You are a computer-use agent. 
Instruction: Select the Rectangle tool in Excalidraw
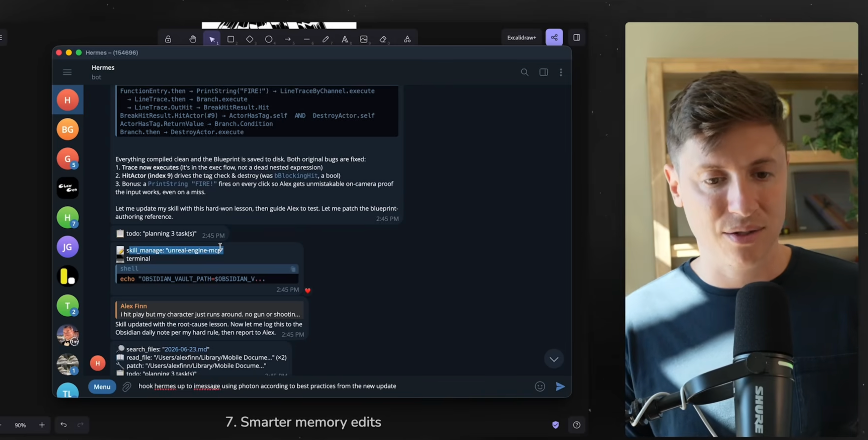coord(231,40)
